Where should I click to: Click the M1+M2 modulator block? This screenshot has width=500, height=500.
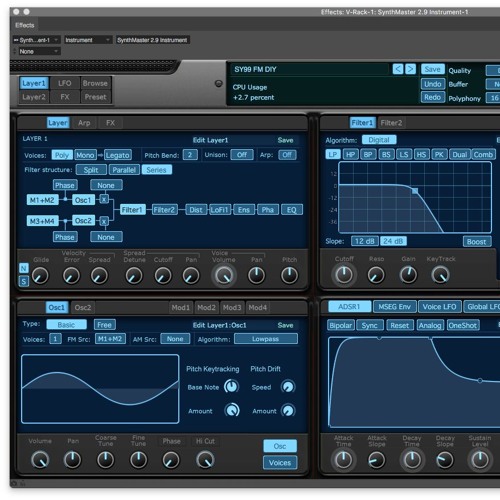pyautogui.click(x=42, y=200)
